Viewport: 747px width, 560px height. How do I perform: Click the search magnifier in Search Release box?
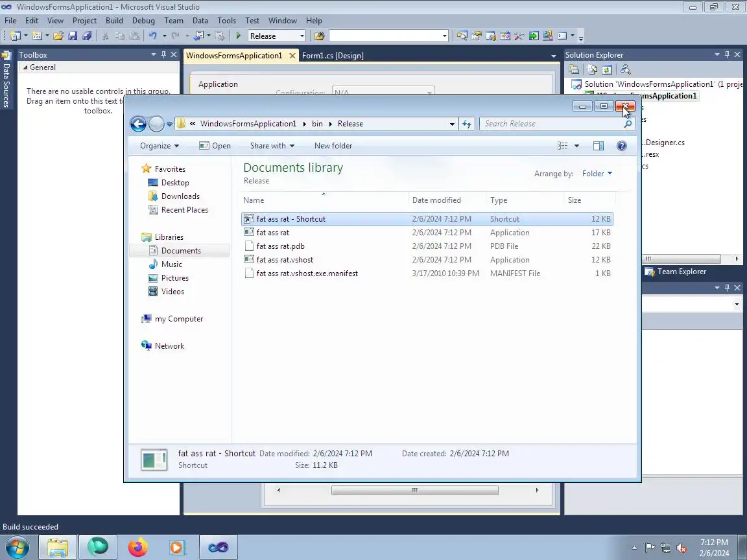tap(628, 124)
